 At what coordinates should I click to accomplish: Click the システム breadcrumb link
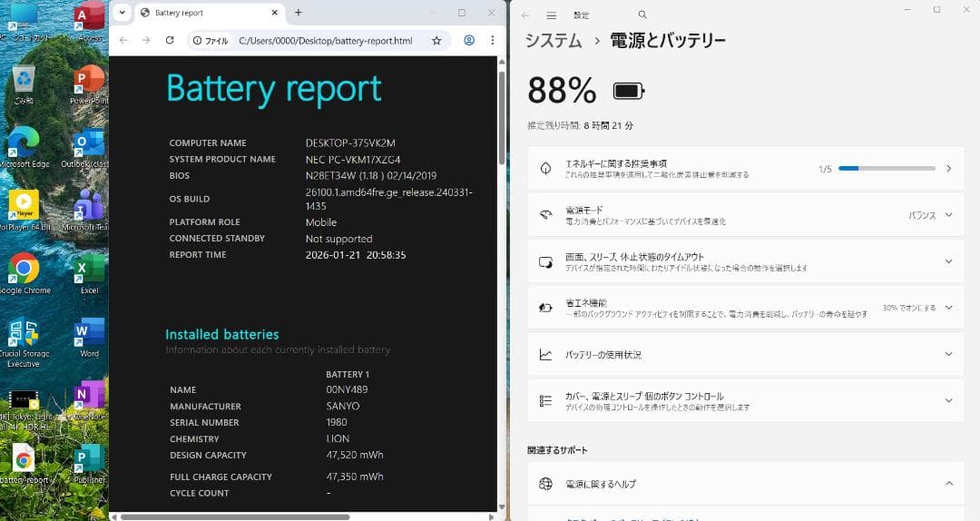[554, 41]
